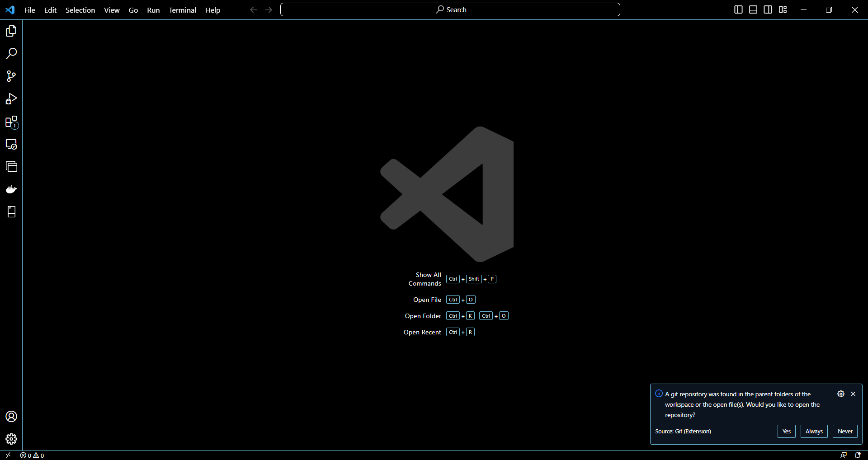The width and height of the screenshot is (868, 460).
Task: Open the Search view
Action: click(x=11, y=53)
